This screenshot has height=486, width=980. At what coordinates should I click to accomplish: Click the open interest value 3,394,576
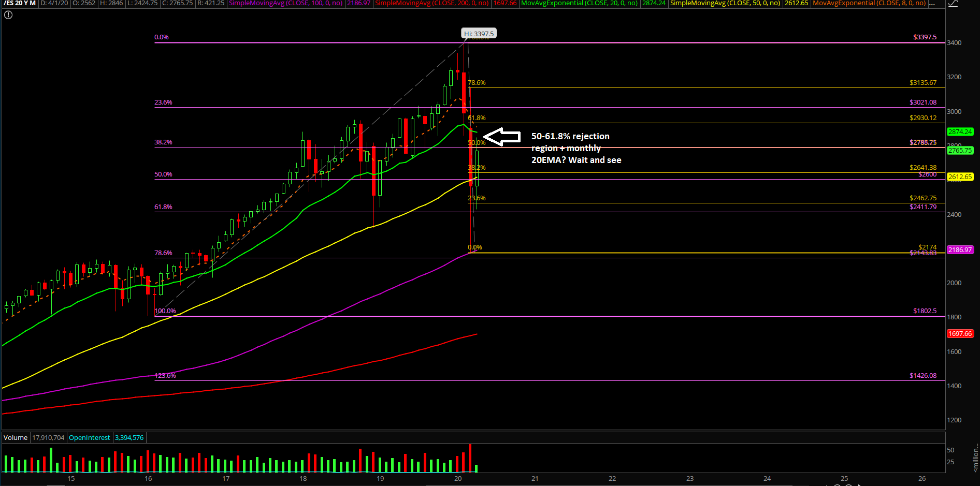click(x=129, y=438)
